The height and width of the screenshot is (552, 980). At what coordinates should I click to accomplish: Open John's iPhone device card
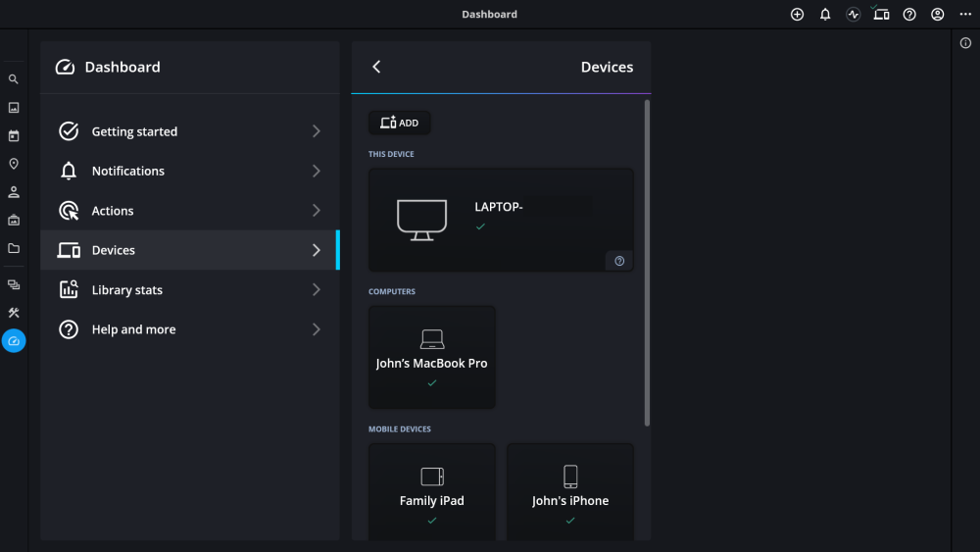coord(570,492)
